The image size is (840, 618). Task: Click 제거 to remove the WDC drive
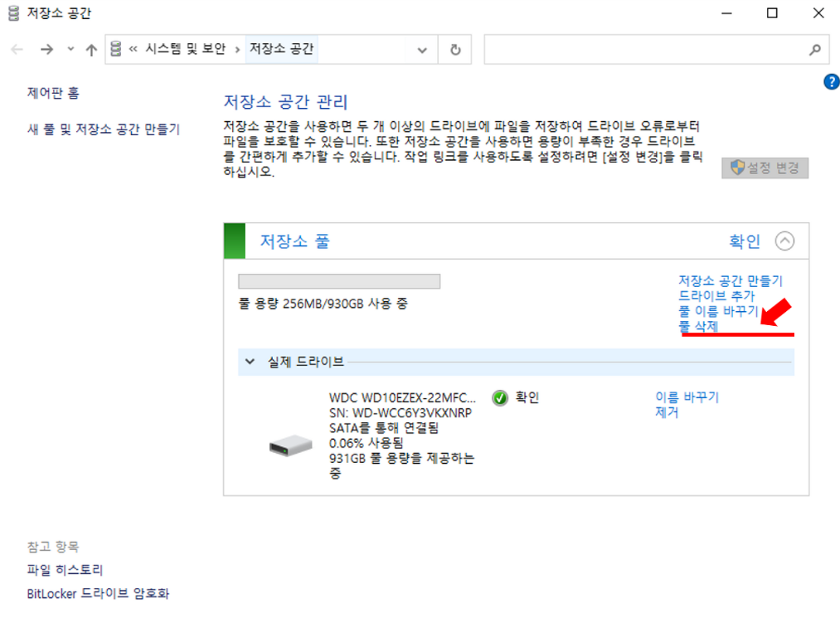[665, 411]
